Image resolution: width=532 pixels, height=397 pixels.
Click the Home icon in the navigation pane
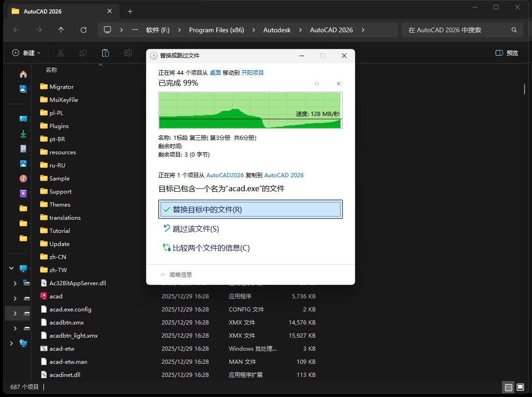(x=23, y=74)
